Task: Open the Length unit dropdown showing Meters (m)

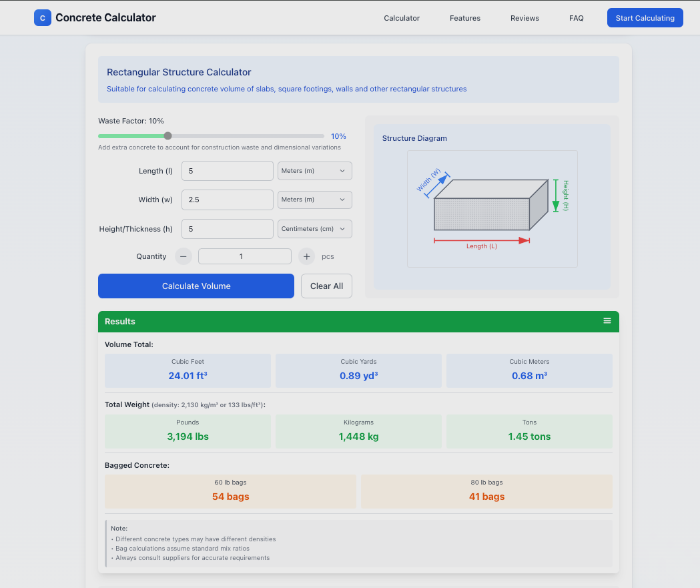Action: coord(314,171)
